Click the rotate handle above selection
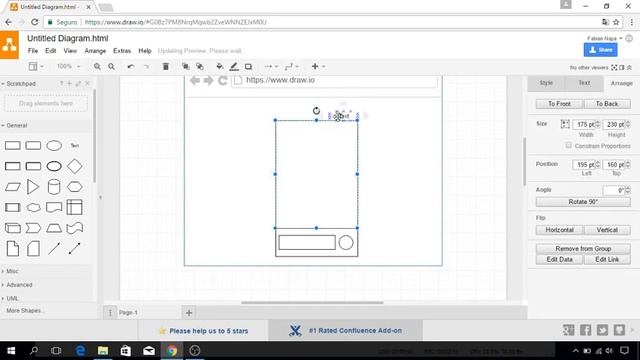This screenshot has height=360, width=640. tap(316, 111)
